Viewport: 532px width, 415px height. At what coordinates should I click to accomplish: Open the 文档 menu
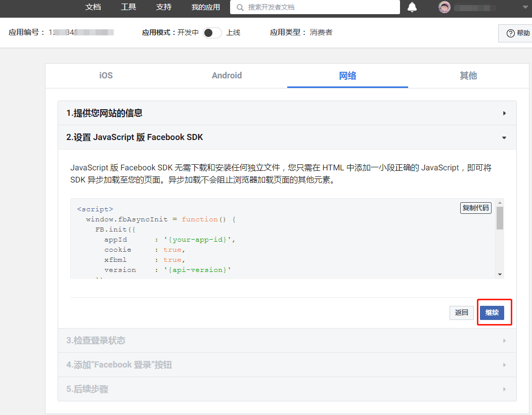(93, 7)
